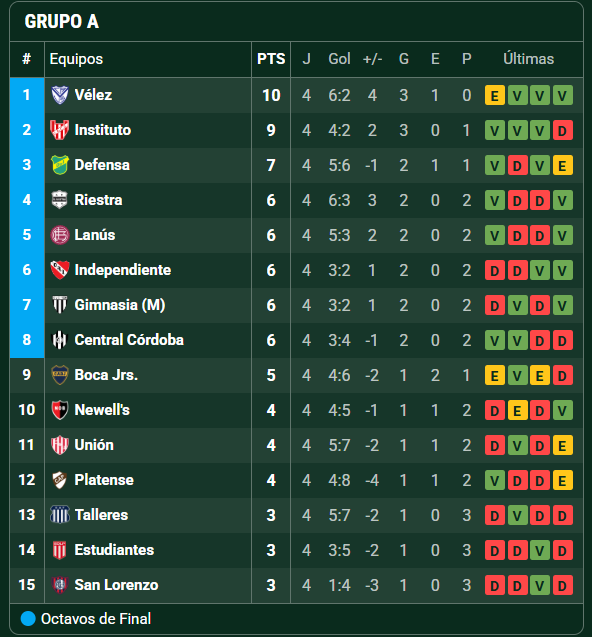Select the Platense club badge
Viewport: 592px width, 637px height.
pyautogui.click(x=60, y=480)
